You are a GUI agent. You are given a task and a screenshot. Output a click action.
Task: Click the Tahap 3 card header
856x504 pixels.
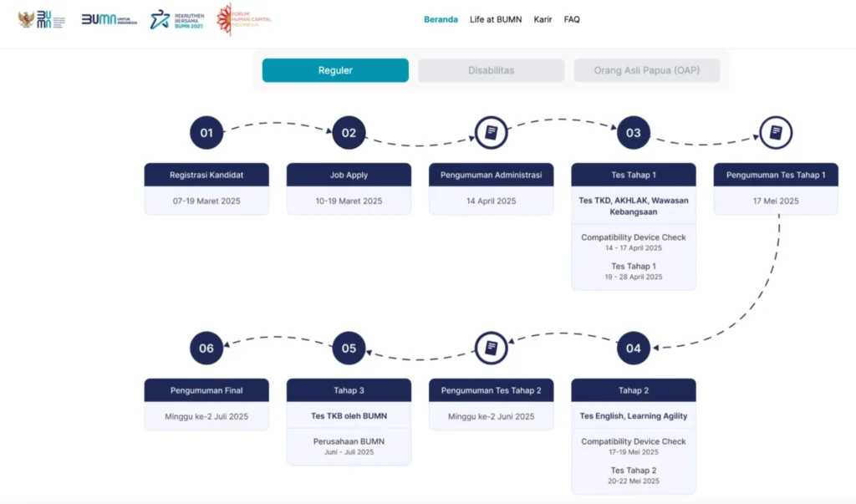(x=349, y=390)
